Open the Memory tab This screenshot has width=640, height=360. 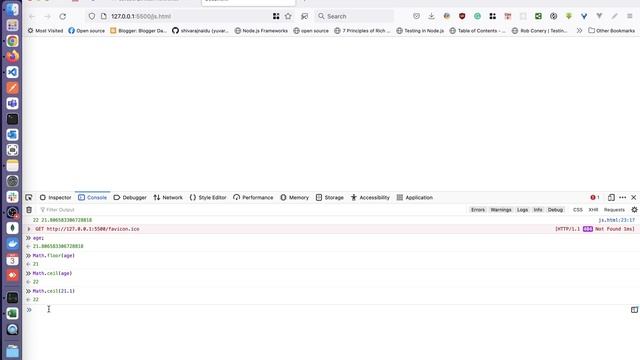(x=295, y=198)
